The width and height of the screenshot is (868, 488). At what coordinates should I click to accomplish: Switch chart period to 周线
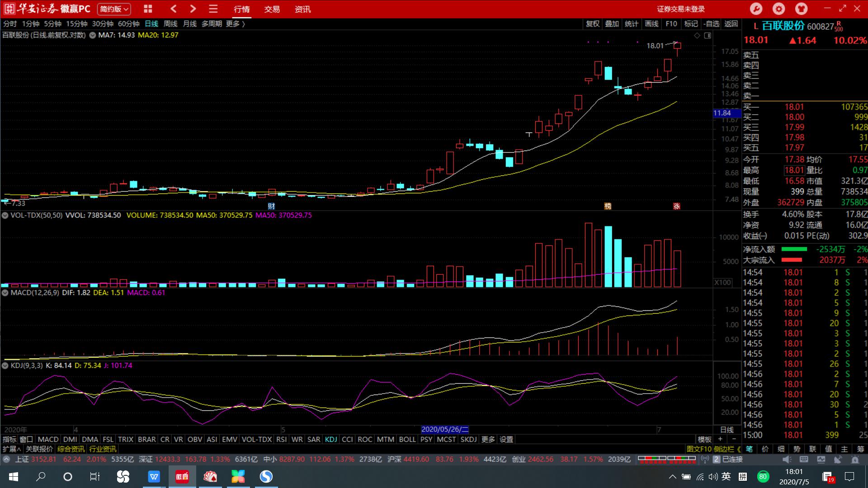(x=170, y=23)
